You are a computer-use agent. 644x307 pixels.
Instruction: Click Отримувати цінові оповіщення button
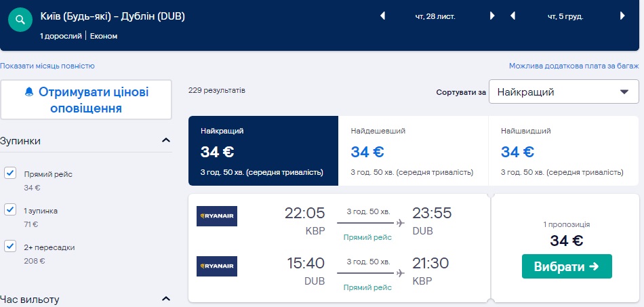pyautogui.click(x=86, y=100)
